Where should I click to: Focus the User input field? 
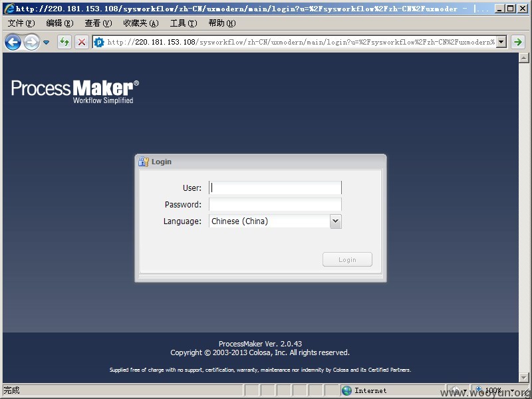coord(275,188)
